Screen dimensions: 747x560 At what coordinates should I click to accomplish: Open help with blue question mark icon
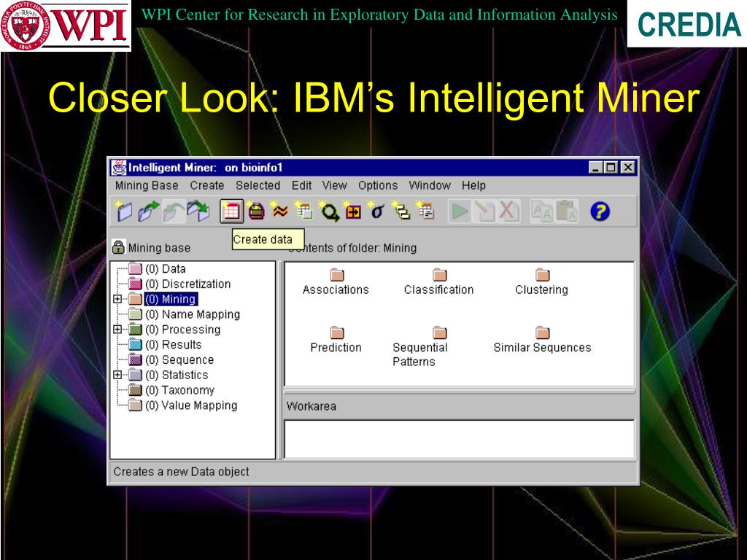click(600, 211)
